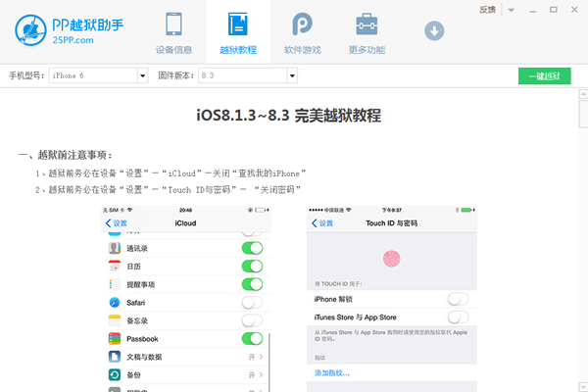Screen dimensions: 588x392
Task: Toggle the 提醒事项 switch
Action: (x=253, y=284)
